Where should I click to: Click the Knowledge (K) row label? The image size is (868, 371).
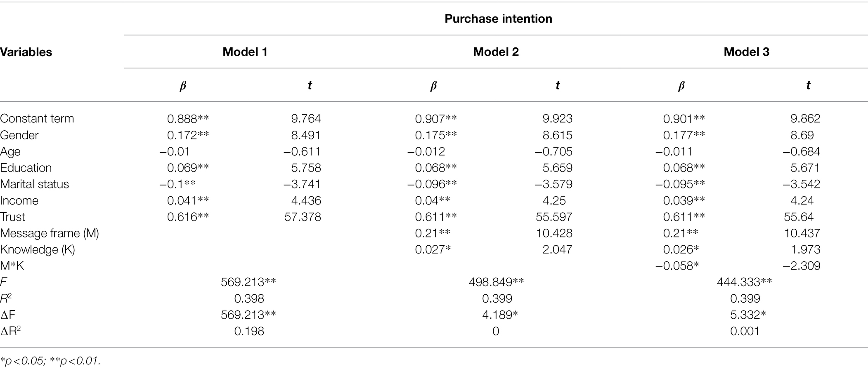(38, 250)
